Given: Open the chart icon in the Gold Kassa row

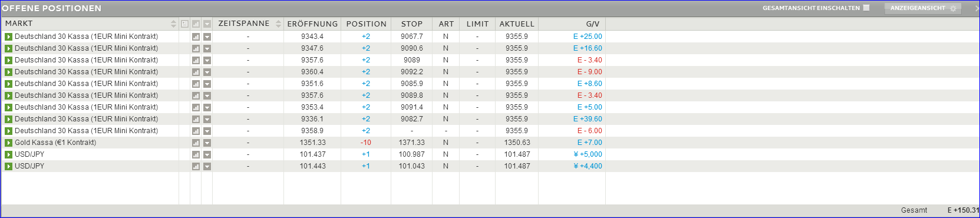Looking at the screenshot, I should click(196, 143).
